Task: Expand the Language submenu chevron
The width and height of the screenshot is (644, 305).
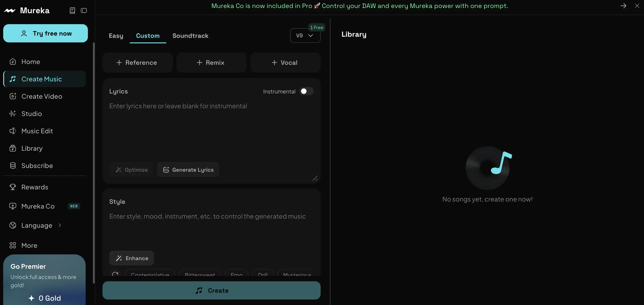Action: click(60, 225)
